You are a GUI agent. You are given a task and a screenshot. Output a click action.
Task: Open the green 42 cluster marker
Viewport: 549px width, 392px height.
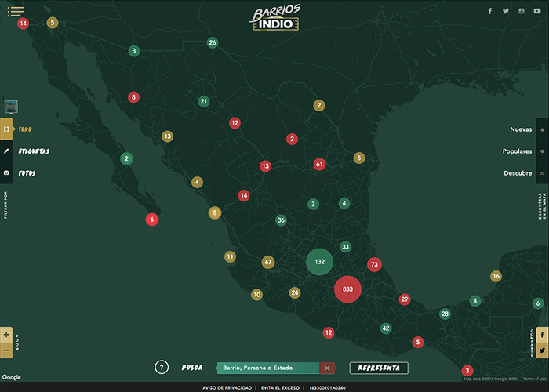386,328
